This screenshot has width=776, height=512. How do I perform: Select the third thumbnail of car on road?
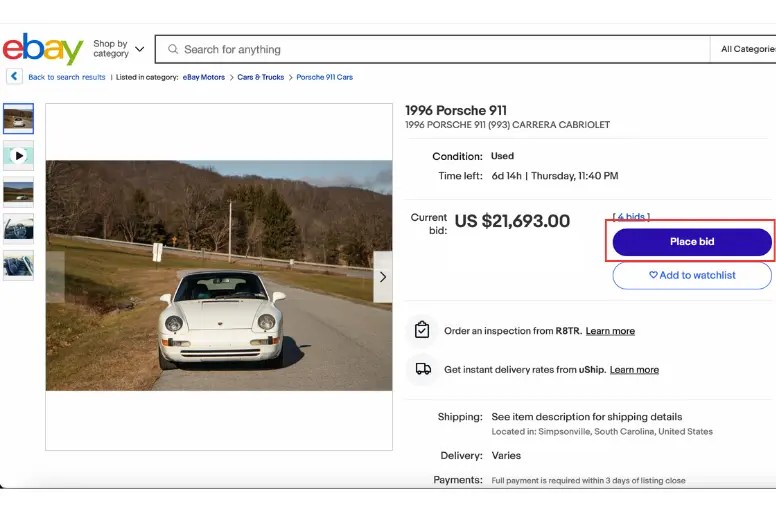tap(18, 192)
